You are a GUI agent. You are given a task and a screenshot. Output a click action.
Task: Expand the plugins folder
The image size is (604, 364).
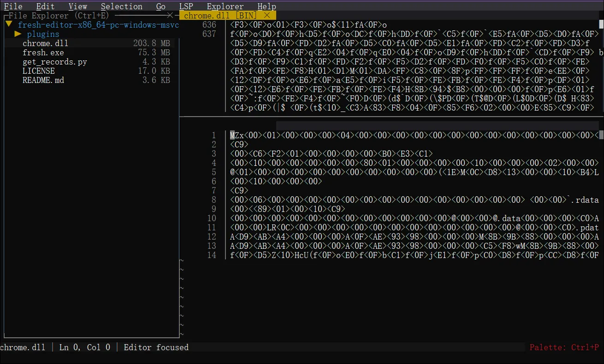(x=18, y=34)
